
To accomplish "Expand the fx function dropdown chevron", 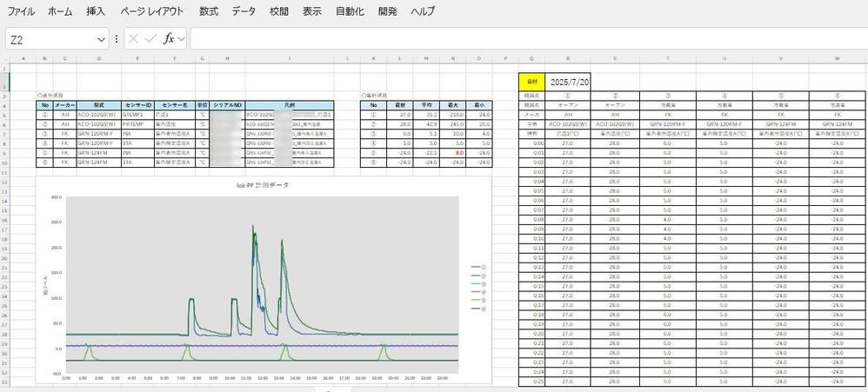I will [181, 39].
